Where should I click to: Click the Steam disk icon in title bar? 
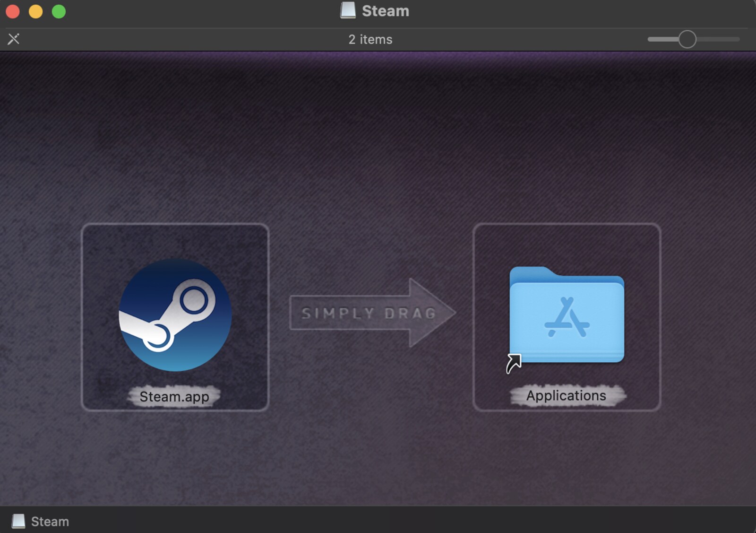[x=348, y=10]
